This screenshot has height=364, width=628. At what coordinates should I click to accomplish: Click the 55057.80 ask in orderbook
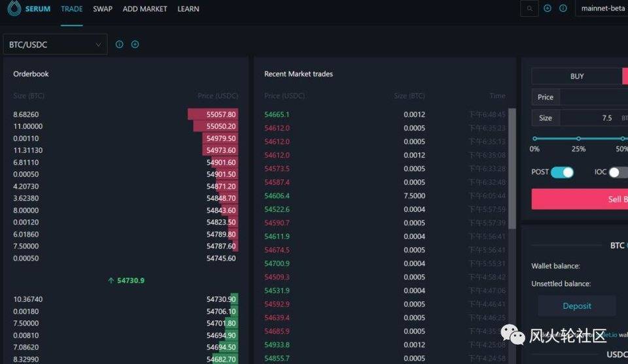[221, 114]
